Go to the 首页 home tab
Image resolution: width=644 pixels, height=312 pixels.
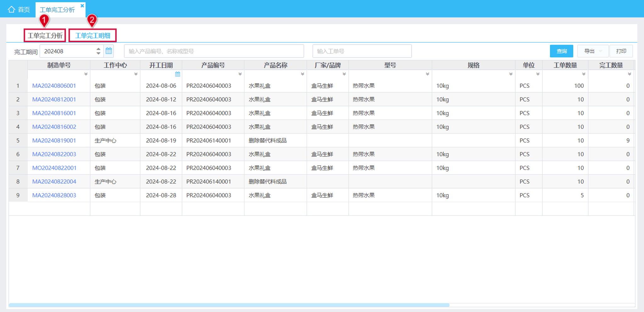tap(19, 9)
